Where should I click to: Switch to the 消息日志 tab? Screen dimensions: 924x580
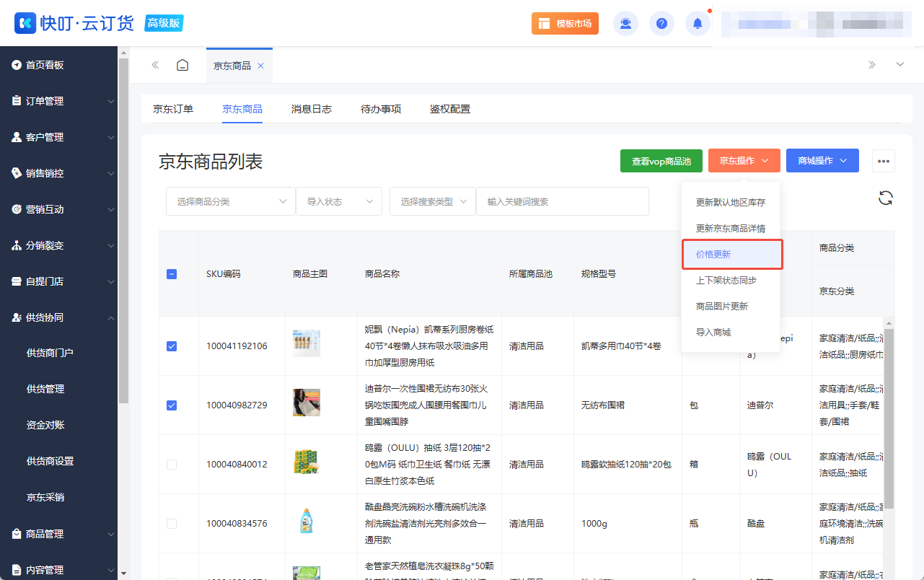[312, 110]
